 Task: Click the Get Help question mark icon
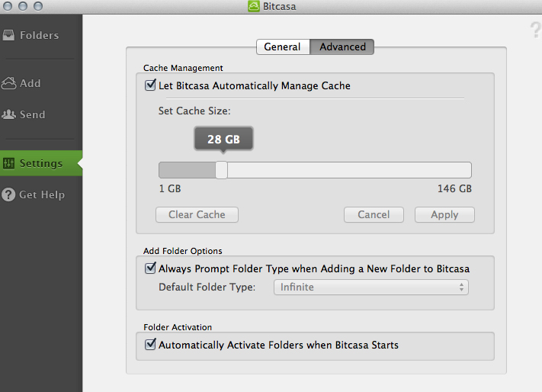8,194
